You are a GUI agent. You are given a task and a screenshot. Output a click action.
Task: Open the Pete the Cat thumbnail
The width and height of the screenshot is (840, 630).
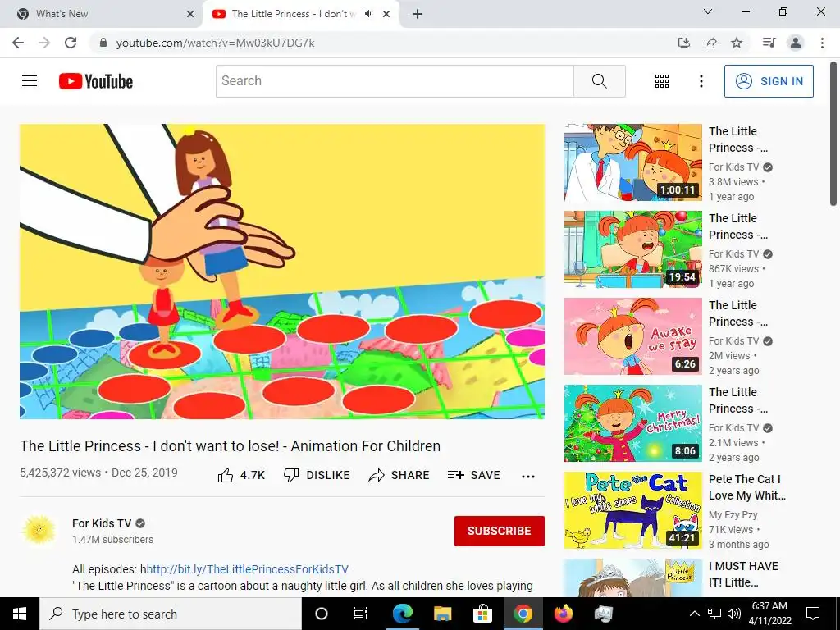coord(632,510)
